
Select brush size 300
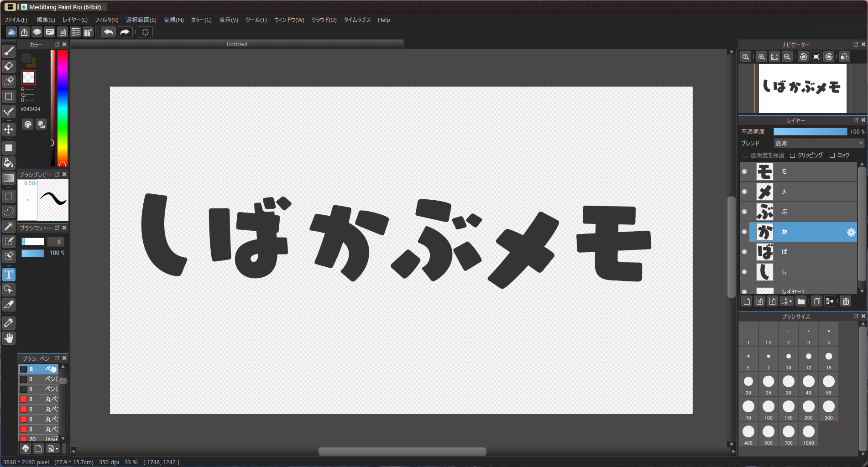[x=828, y=407]
